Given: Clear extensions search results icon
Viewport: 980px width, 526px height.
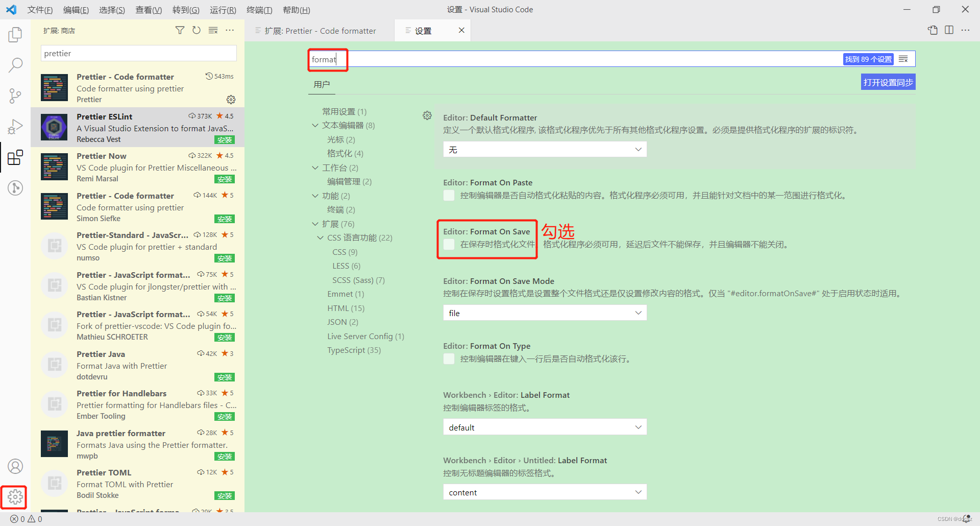Looking at the screenshot, I should tap(213, 31).
